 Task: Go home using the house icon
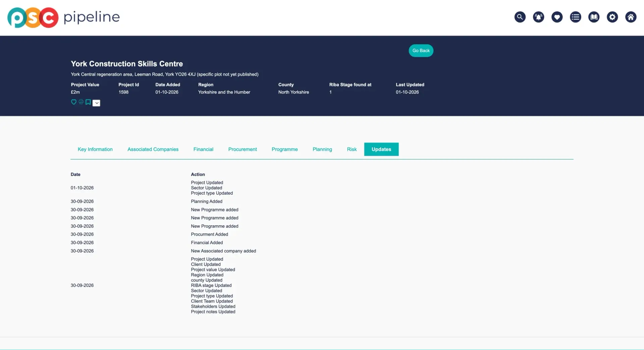pos(631,17)
